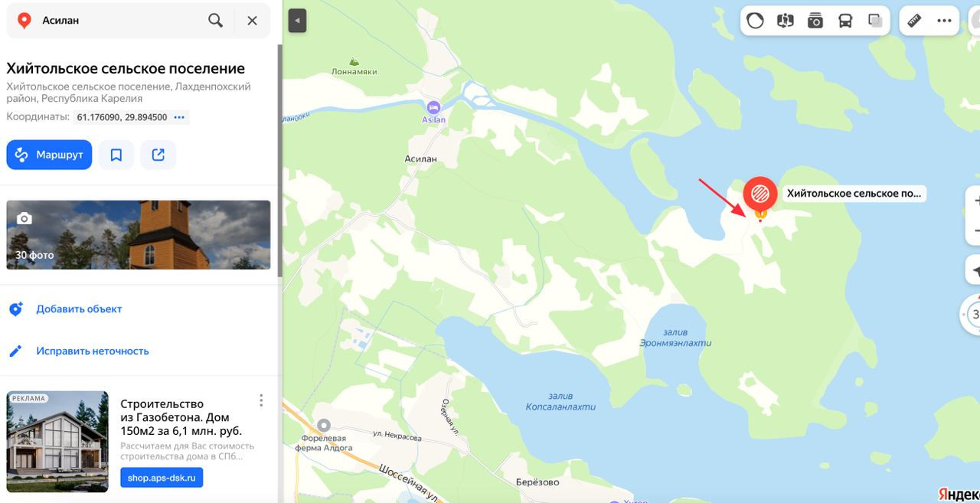
Task: Save place with bookmark icon
Action: click(116, 155)
